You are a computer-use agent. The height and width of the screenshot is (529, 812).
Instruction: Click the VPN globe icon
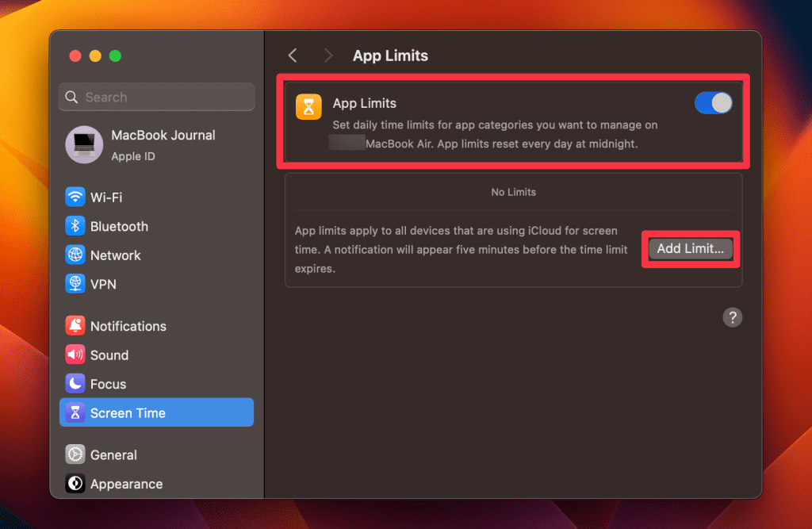pyautogui.click(x=75, y=284)
